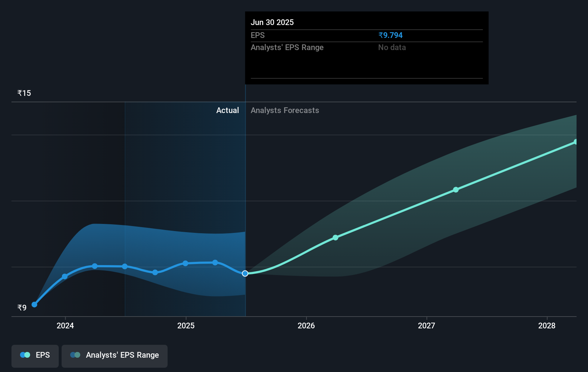This screenshot has height=372, width=588.
Task: Click the 2026 x-axis label
Action: click(306, 325)
